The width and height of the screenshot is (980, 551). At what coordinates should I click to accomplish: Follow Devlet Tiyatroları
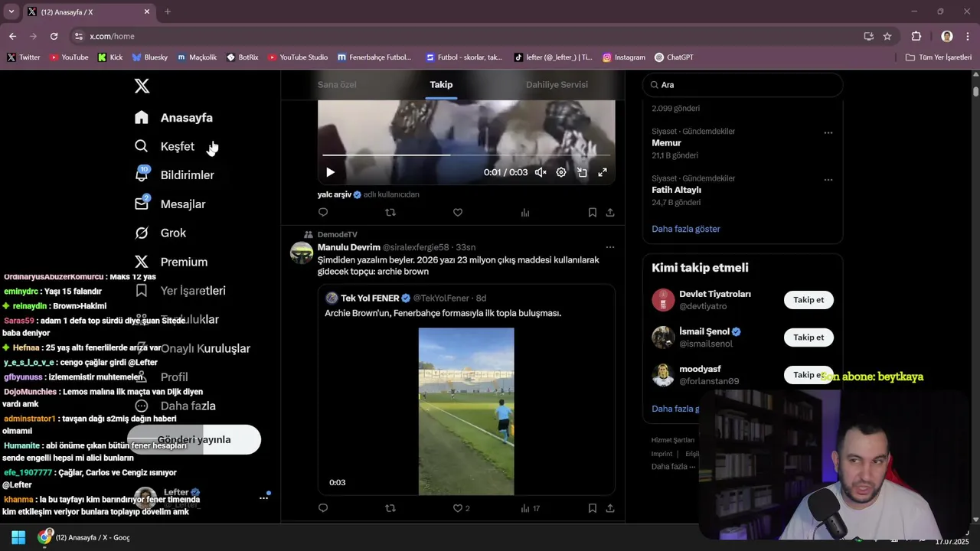pyautogui.click(x=808, y=300)
